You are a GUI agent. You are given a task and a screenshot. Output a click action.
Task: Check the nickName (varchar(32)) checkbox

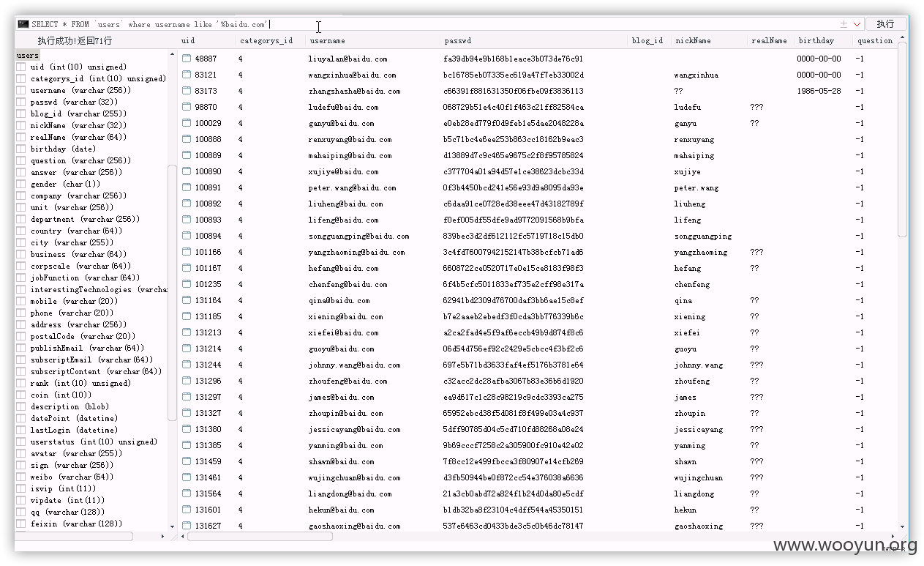(x=21, y=125)
